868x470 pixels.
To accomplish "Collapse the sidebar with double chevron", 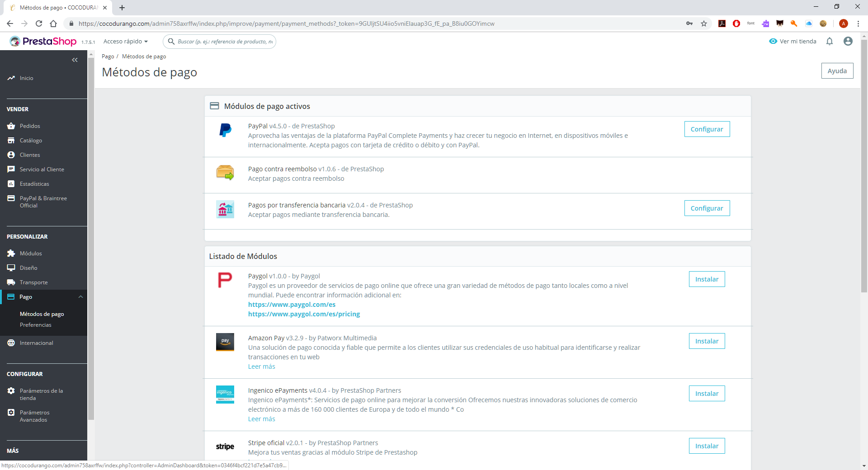I will point(75,60).
